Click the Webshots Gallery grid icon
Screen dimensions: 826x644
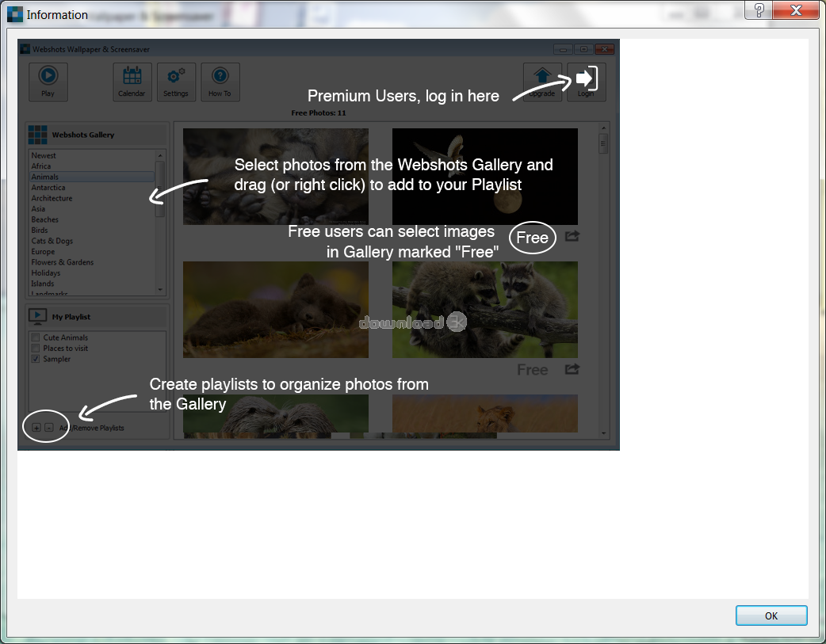[37, 135]
